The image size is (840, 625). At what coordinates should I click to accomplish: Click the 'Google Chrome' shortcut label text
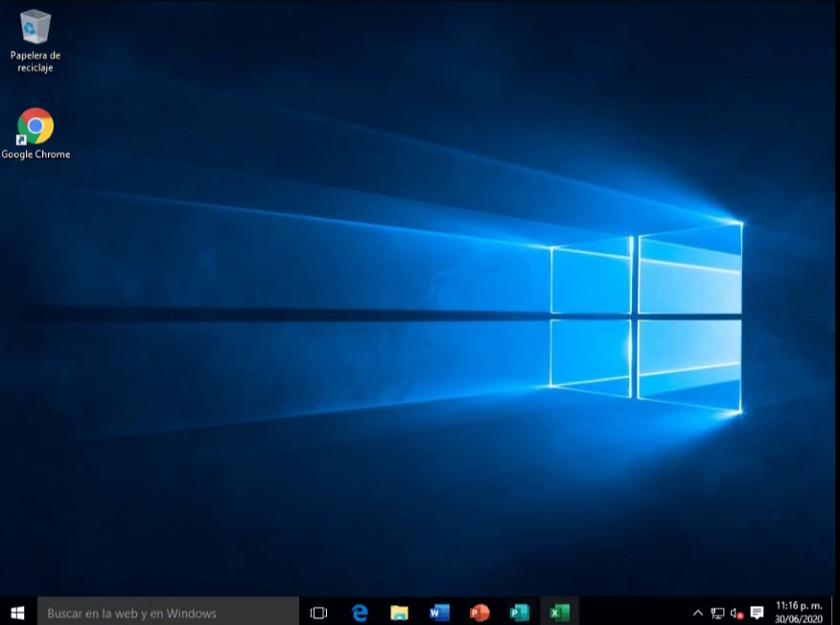point(35,154)
